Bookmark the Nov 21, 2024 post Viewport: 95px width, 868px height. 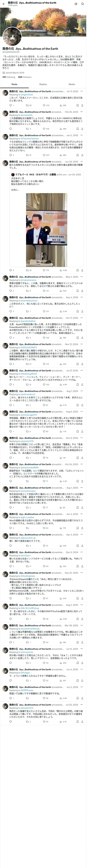click(x=78, y=364)
